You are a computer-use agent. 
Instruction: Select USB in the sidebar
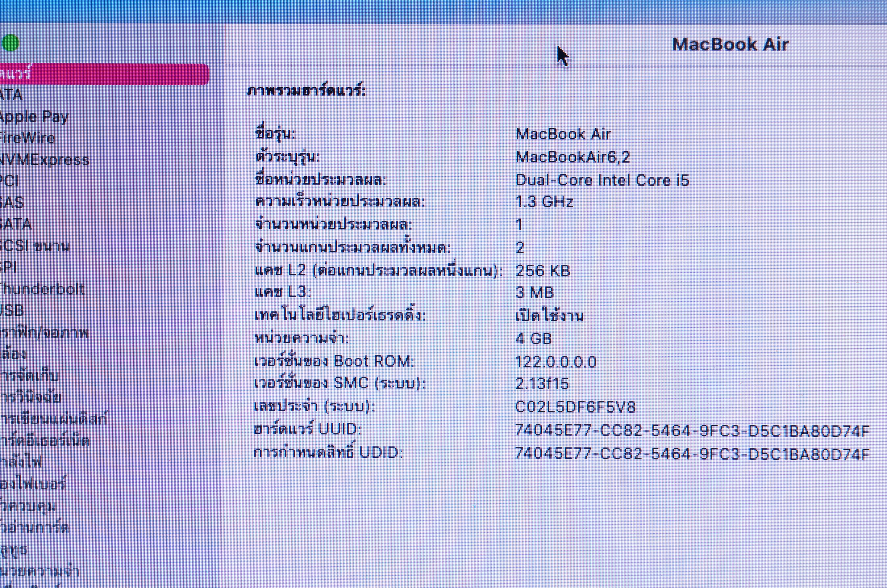tap(12, 311)
